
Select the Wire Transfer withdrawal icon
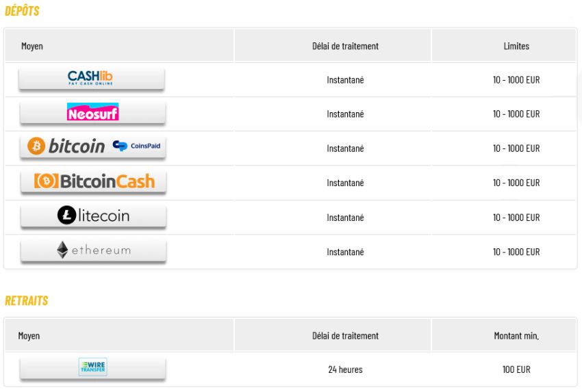coord(93,367)
